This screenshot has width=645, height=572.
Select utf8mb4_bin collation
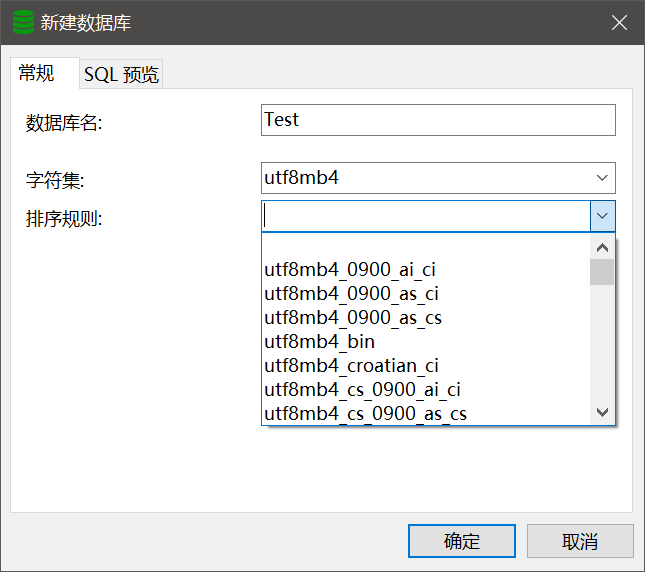pos(426,342)
